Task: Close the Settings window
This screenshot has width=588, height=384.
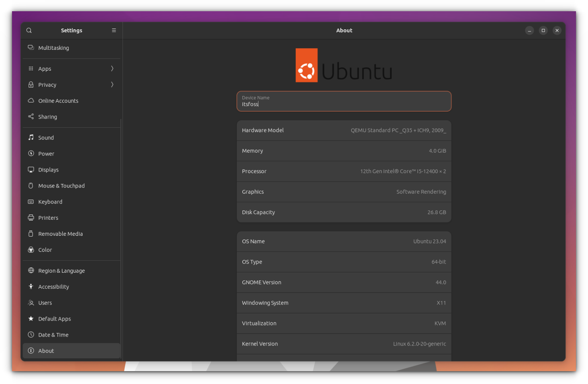Action: pyautogui.click(x=557, y=31)
